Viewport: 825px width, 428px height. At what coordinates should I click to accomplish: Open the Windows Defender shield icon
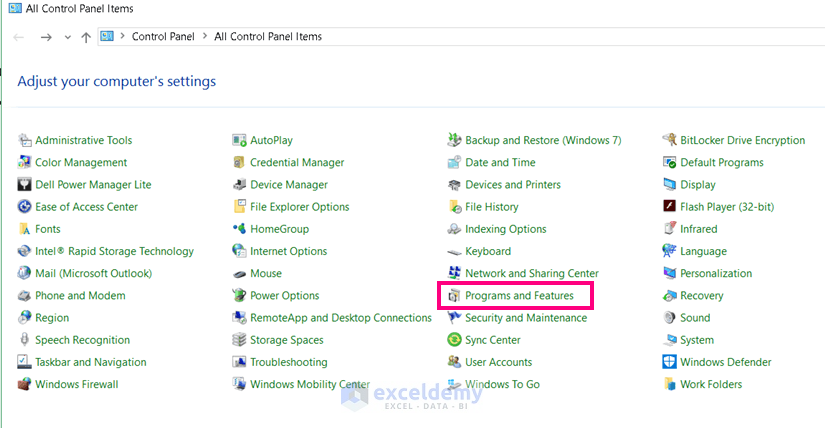pos(669,362)
